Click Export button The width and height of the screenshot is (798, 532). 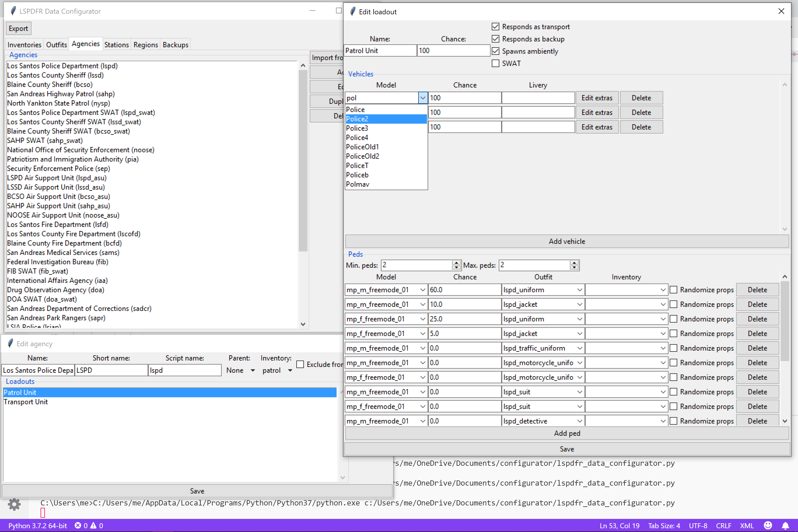click(x=18, y=29)
